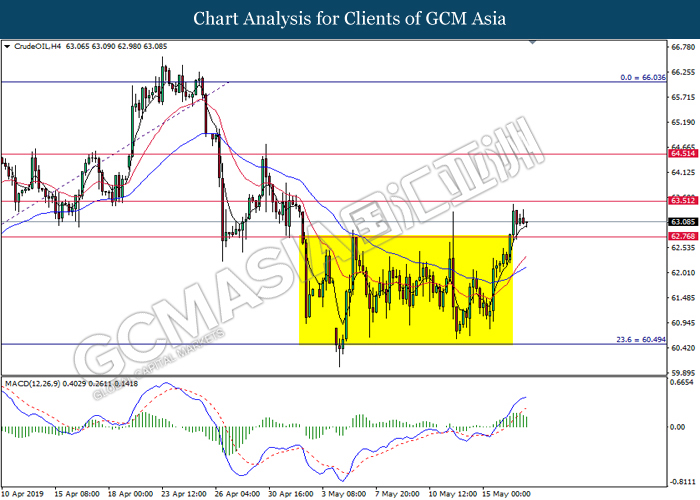Click the black 63.085 current price label

pos(683,222)
